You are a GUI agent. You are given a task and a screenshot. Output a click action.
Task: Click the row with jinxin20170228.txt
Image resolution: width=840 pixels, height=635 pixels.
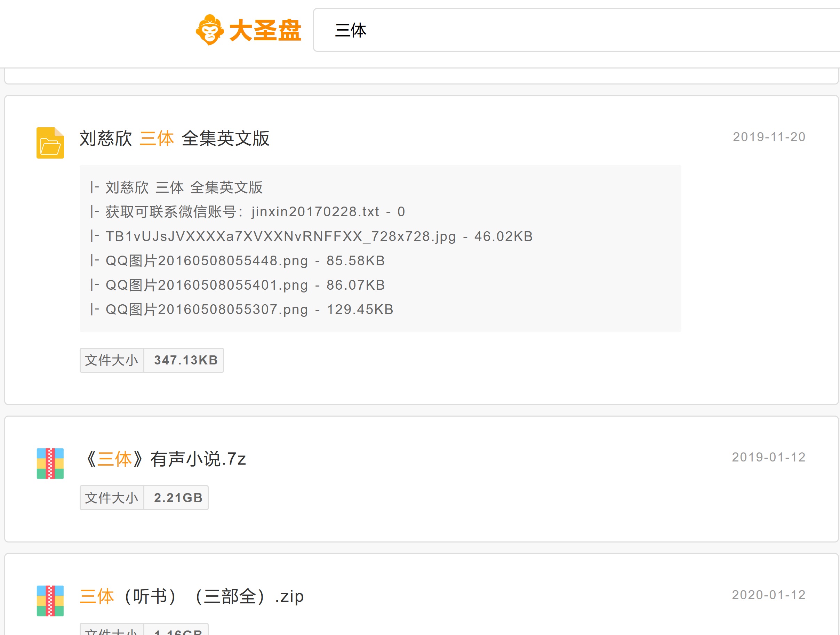[248, 212]
